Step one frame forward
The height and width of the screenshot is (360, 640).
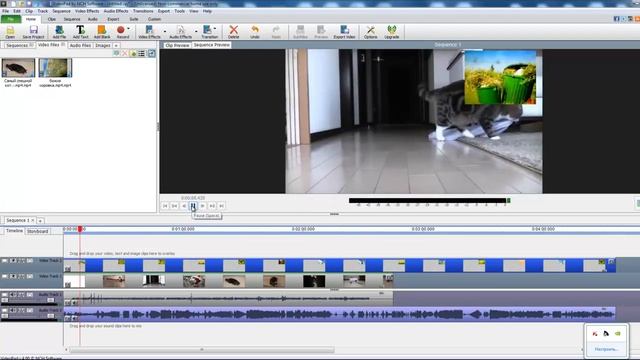point(203,206)
